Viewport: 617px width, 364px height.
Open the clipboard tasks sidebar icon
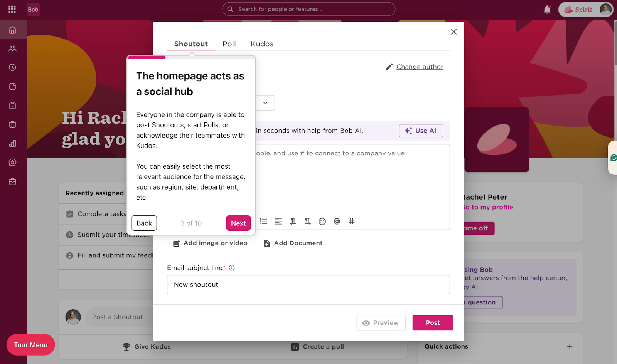click(13, 105)
